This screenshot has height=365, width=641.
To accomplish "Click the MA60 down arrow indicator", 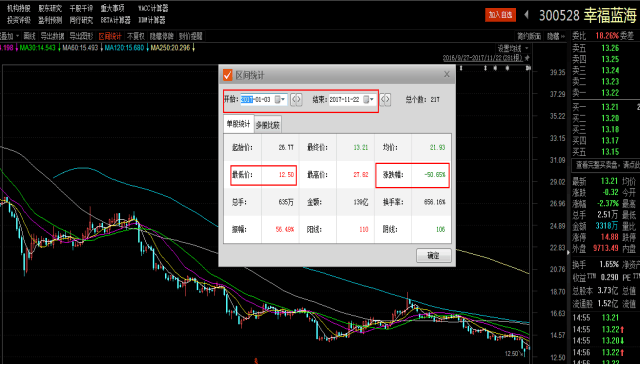I will tap(102, 48).
